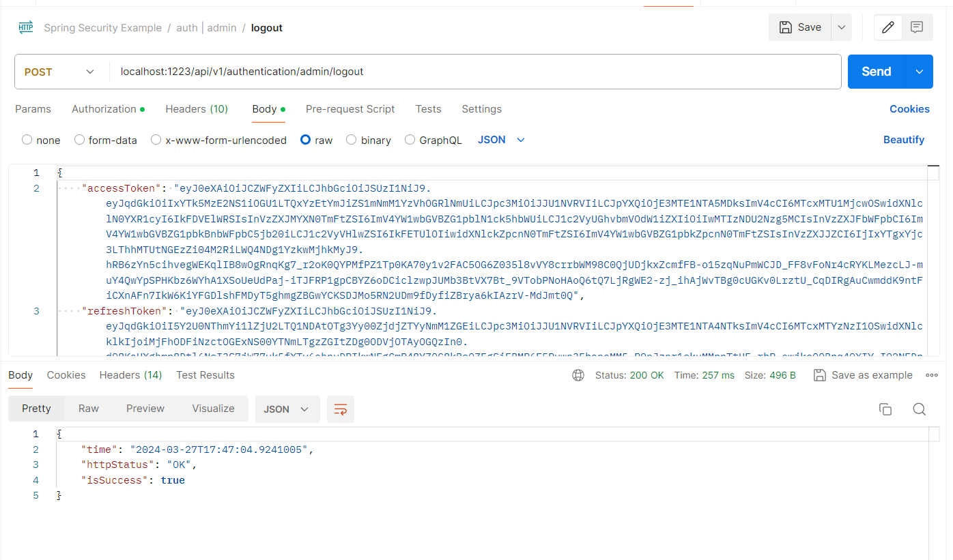The height and width of the screenshot is (560, 953).
Task: Open the auth | admin breadcrumb folder
Action: pyautogui.click(x=206, y=28)
